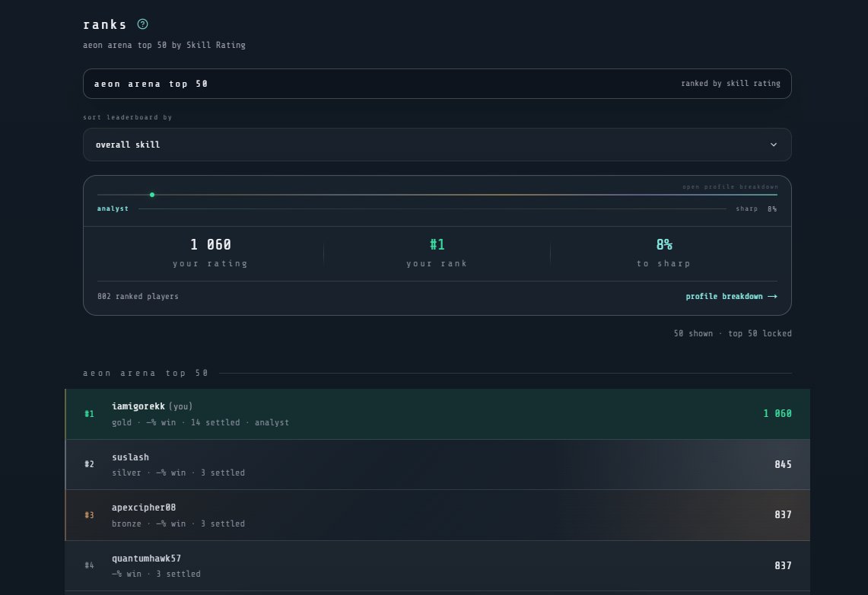Open the help icon next to ranks
Screen dimensions: 868x595
pyautogui.click(x=142, y=24)
